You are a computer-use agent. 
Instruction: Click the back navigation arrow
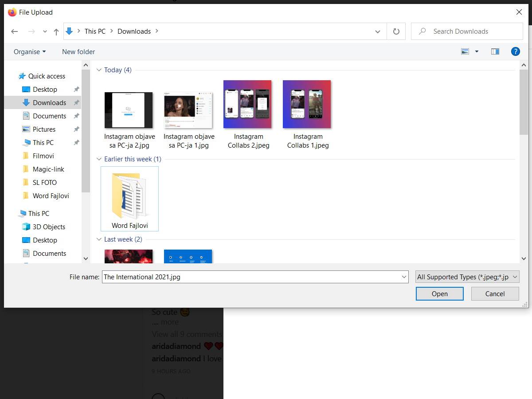coord(14,31)
